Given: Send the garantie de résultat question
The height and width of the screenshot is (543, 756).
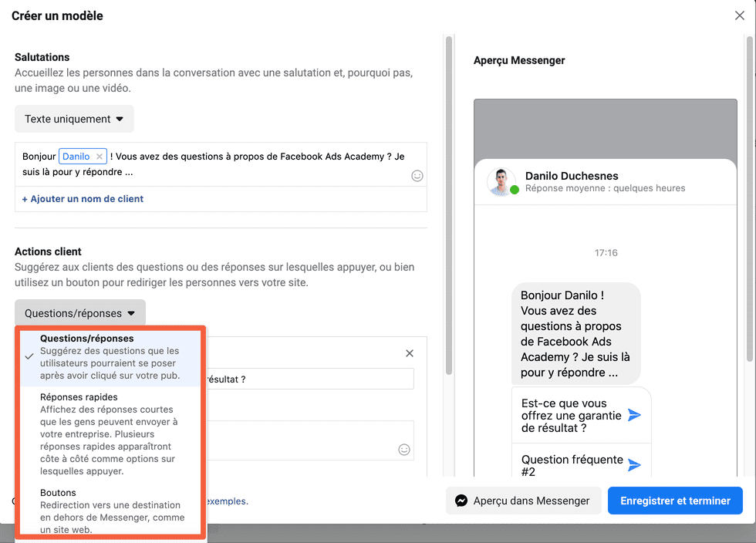Looking at the screenshot, I should 634,415.
